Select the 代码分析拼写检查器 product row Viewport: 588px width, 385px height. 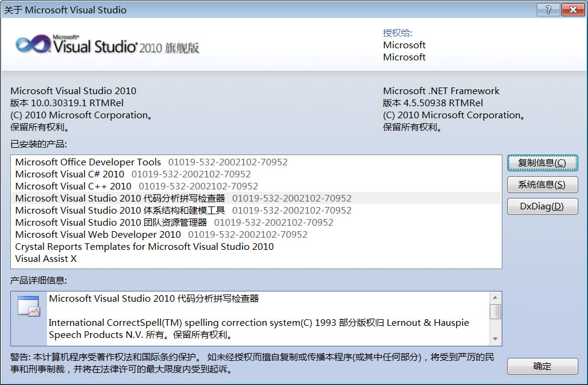pyautogui.click(x=256, y=198)
